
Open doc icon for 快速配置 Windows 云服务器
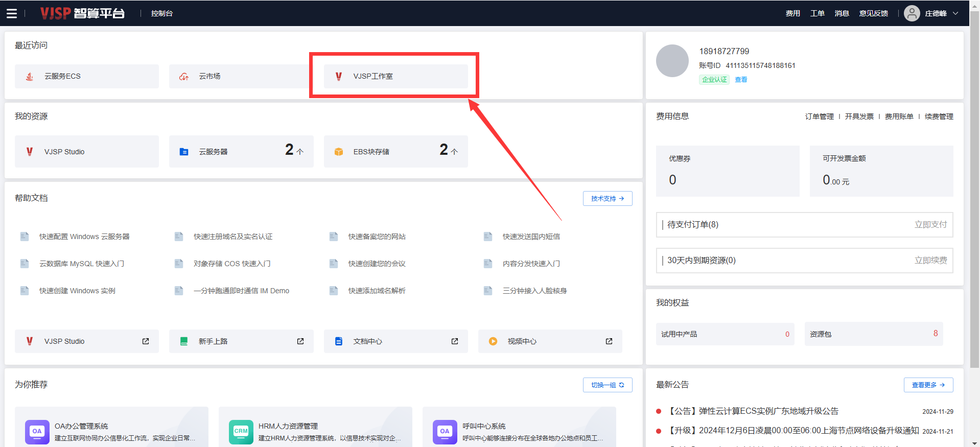point(25,237)
